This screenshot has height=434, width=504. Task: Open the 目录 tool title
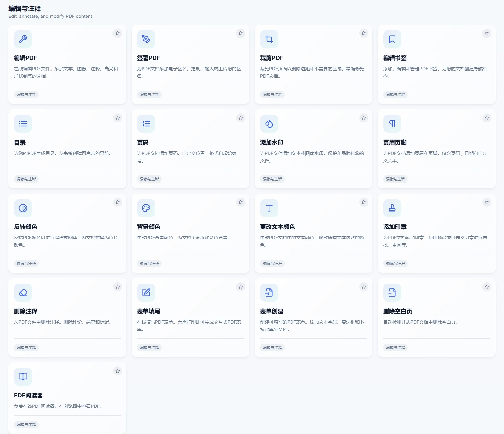click(20, 143)
